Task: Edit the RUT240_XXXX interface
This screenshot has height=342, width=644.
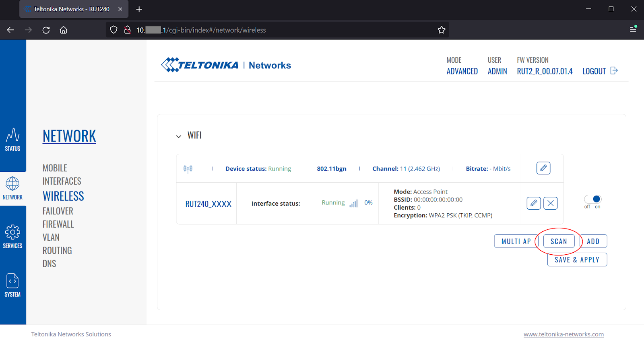Action: [534, 203]
